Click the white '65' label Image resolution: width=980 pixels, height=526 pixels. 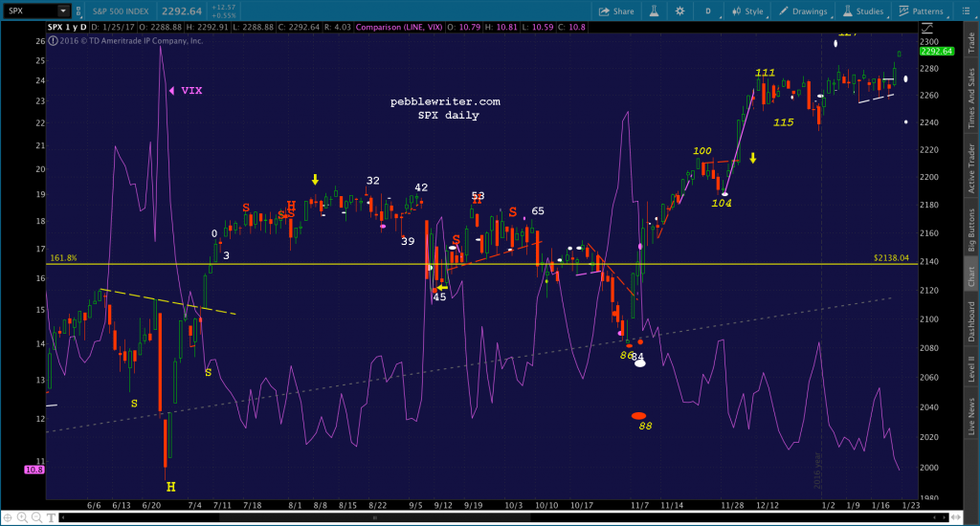tap(538, 211)
